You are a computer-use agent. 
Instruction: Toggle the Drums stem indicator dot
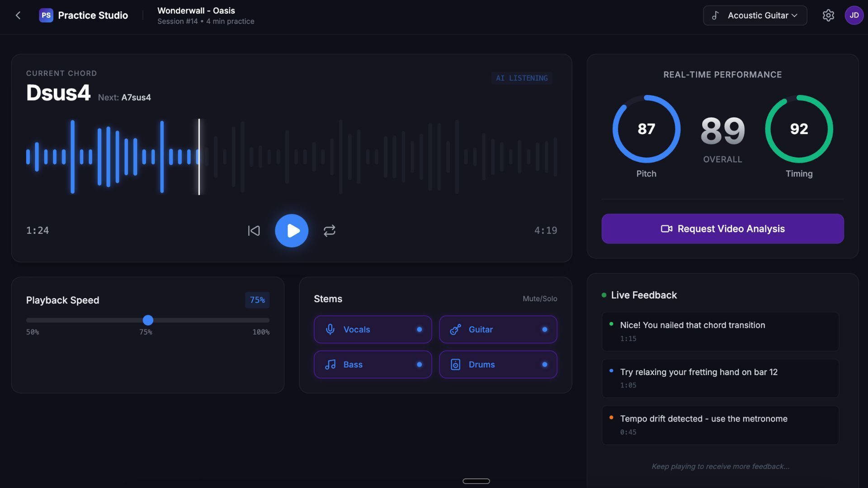tap(545, 365)
